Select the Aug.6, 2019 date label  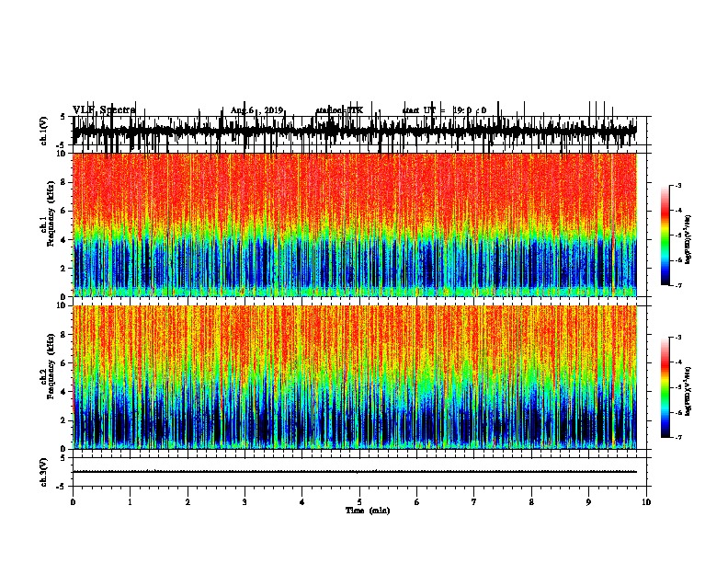(x=256, y=110)
